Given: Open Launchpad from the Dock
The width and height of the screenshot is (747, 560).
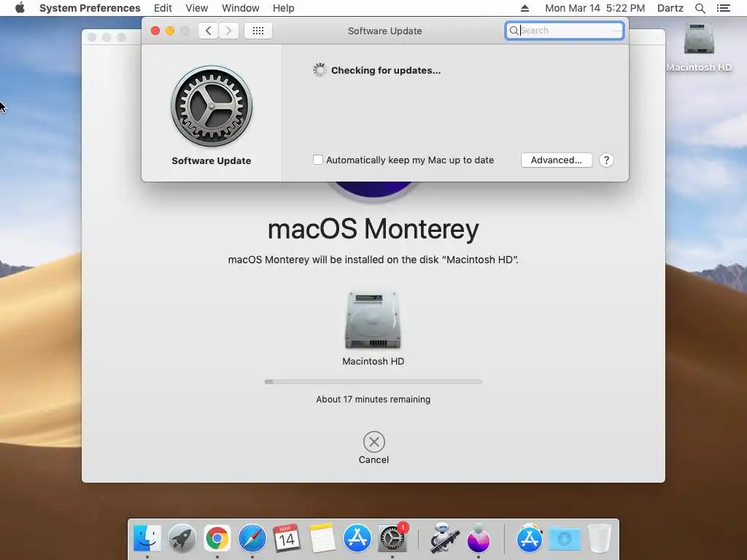Looking at the screenshot, I should [182, 539].
